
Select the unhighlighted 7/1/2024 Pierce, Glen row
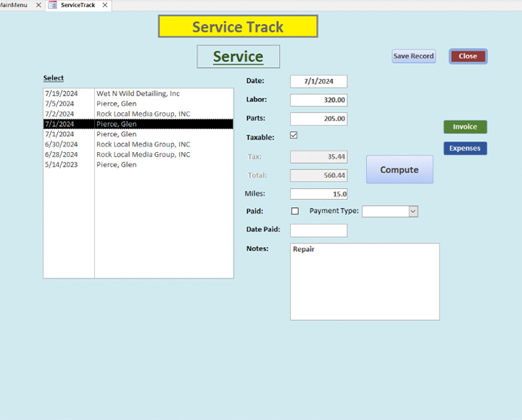click(x=138, y=135)
